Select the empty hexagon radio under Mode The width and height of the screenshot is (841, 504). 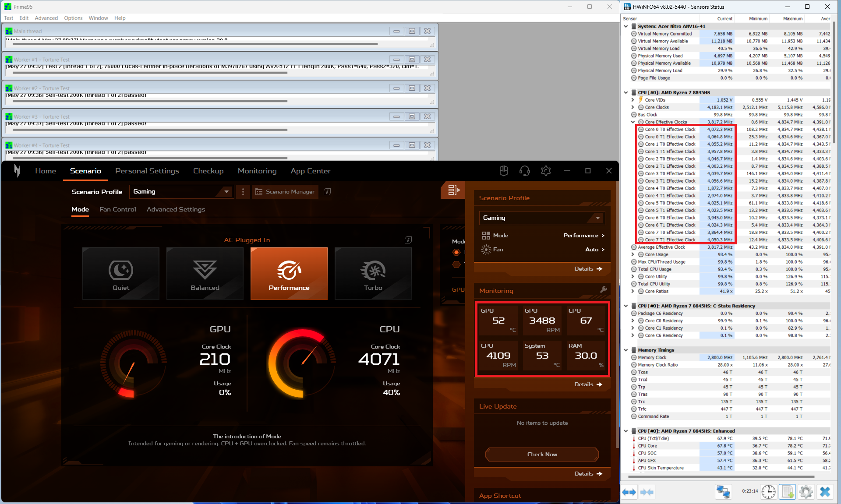(456, 264)
